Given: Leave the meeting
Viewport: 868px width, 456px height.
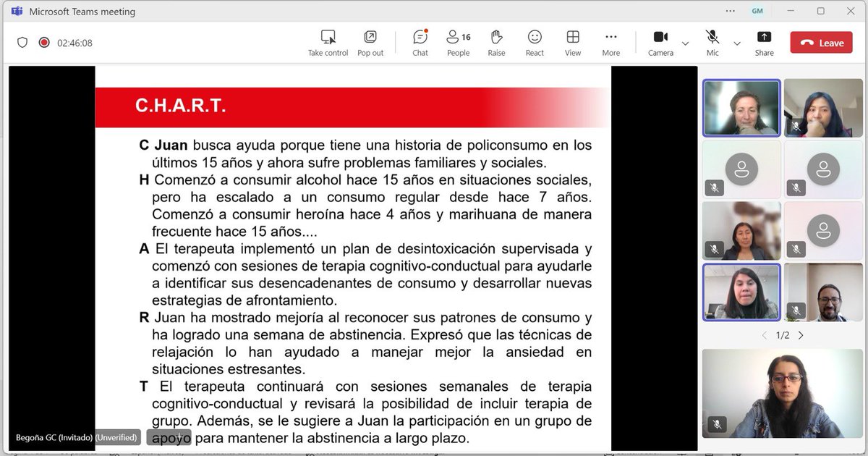Looking at the screenshot, I should (x=821, y=43).
